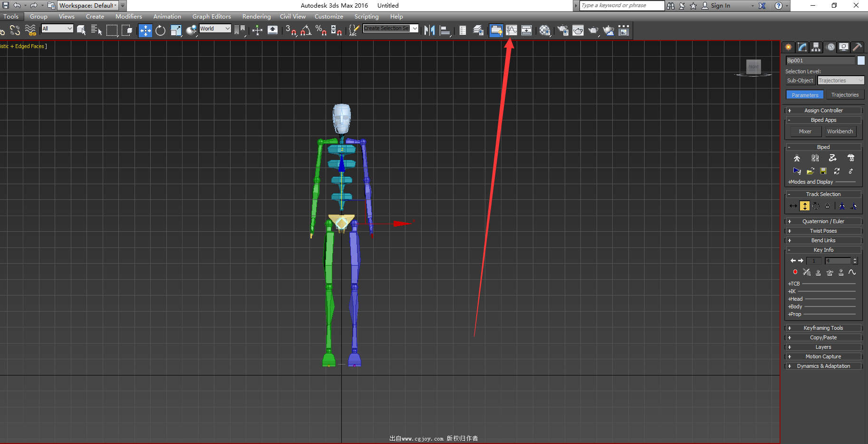The image size is (868, 444).
Task: Click Edit Named Selection Sets icon
Action: tap(353, 30)
